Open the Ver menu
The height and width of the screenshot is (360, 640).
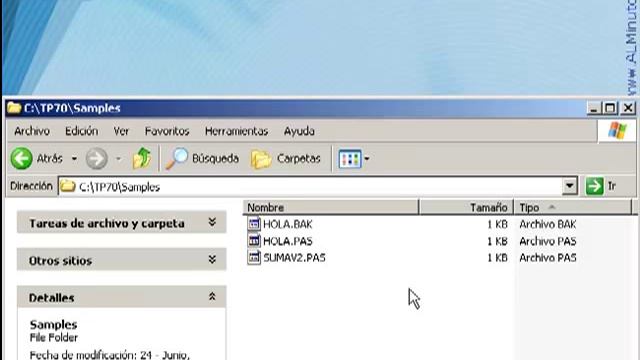point(121,131)
